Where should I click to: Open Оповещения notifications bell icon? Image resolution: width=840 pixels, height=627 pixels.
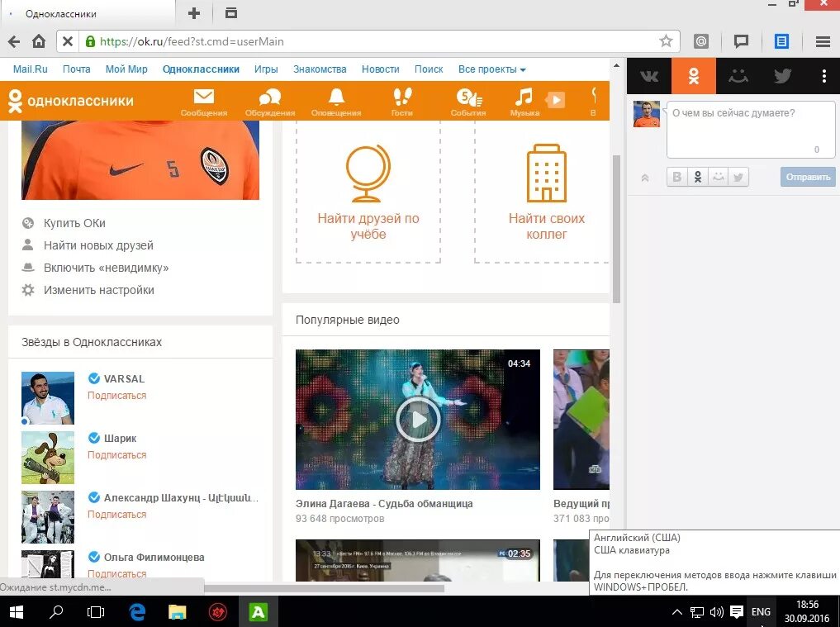click(x=336, y=102)
